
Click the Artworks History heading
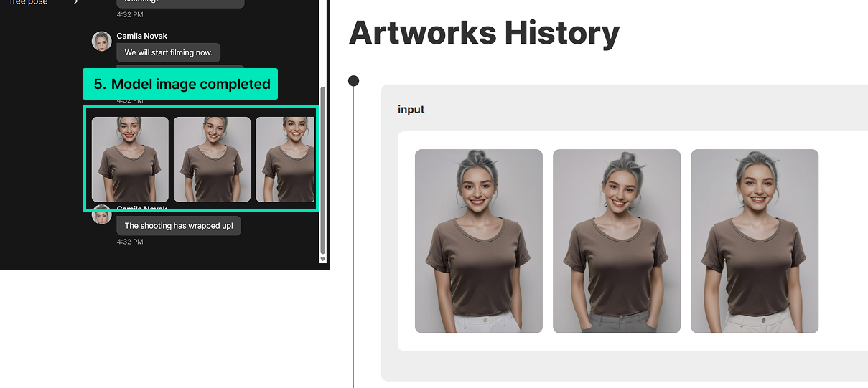tap(484, 33)
